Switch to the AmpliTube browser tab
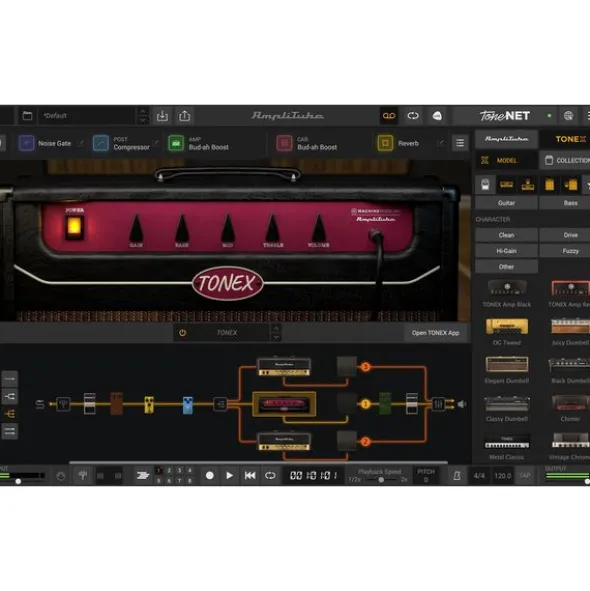Image resolution: width=590 pixels, height=591 pixels. [x=506, y=139]
